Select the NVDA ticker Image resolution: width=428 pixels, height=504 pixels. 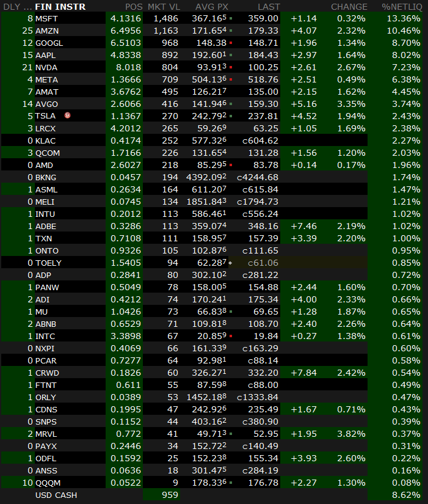click(46, 67)
